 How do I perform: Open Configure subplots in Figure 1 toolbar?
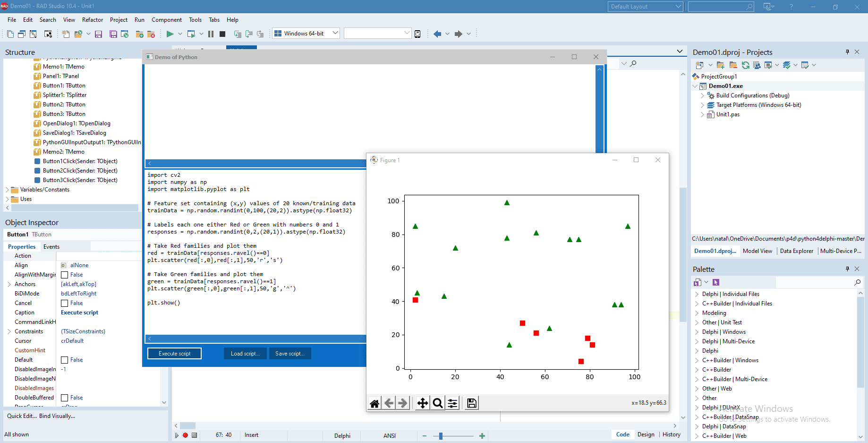[x=452, y=403]
